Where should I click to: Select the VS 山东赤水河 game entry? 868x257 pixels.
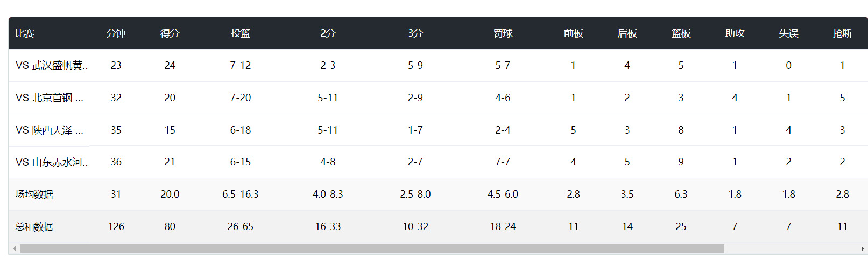pyautogui.click(x=52, y=162)
